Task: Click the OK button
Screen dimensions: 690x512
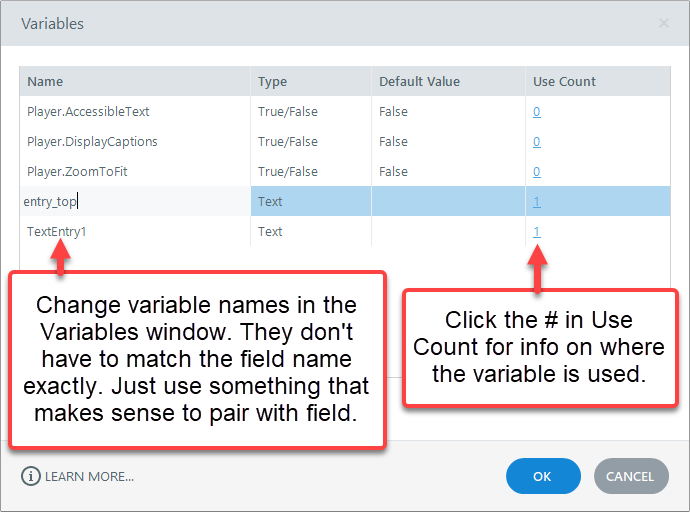Action: pos(543,476)
